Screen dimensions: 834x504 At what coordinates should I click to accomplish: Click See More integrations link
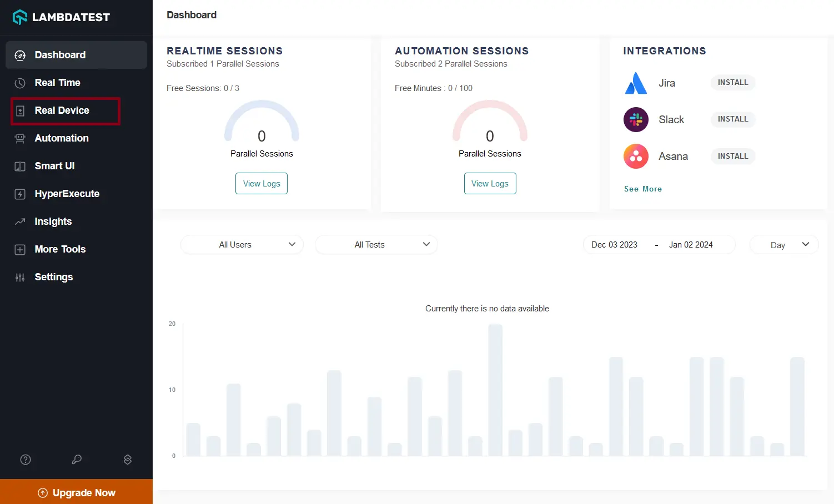click(643, 189)
